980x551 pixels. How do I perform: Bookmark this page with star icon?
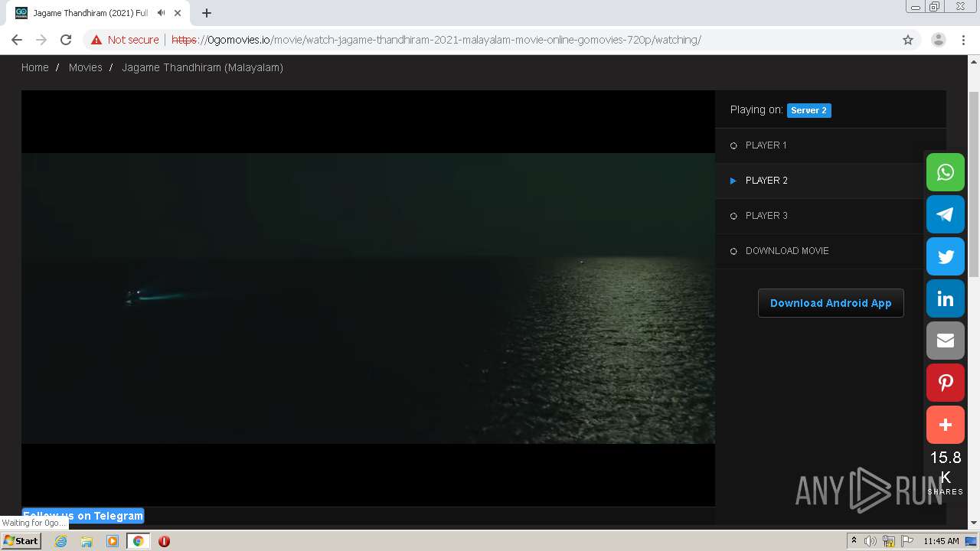(x=908, y=40)
